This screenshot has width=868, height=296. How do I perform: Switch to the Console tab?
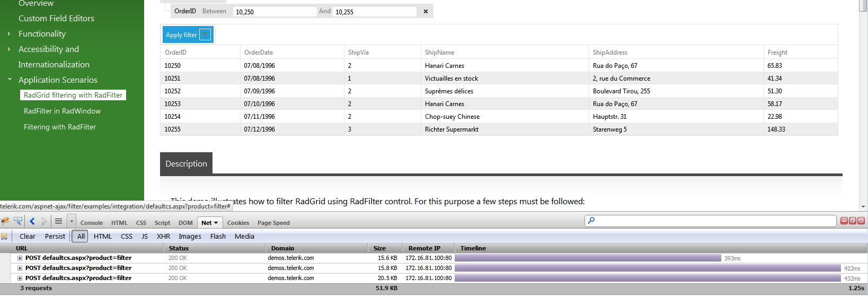(92, 223)
